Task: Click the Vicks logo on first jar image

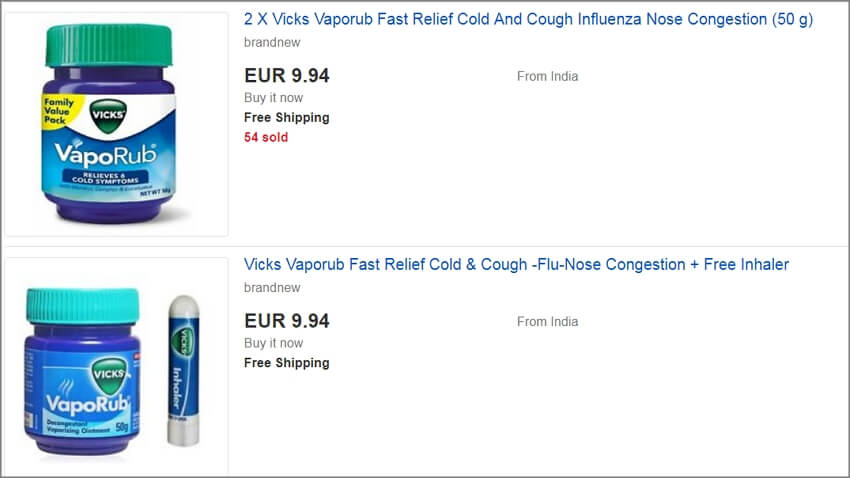Action: [x=108, y=115]
